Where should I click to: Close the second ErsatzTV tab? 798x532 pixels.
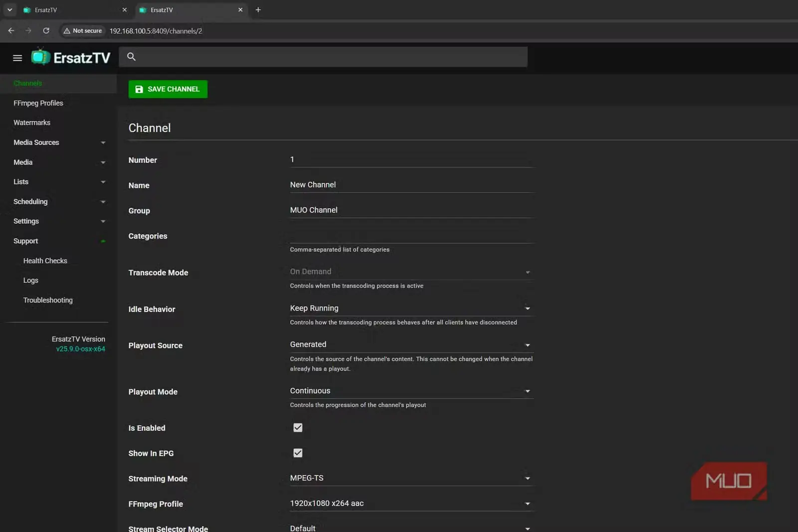(240, 10)
